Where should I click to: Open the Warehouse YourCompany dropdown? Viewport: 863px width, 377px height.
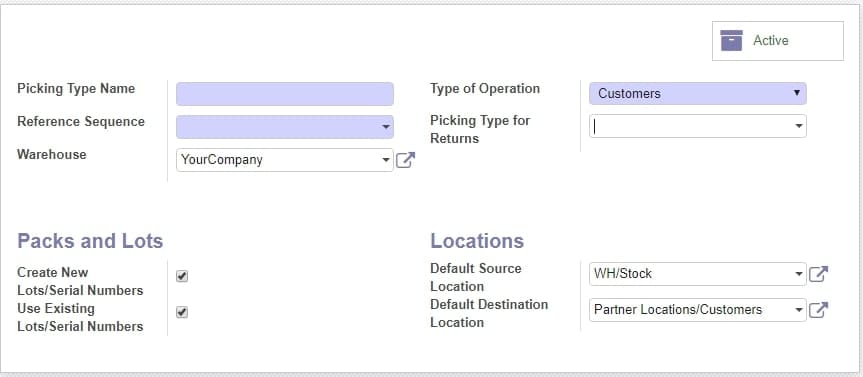tap(285, 160)
